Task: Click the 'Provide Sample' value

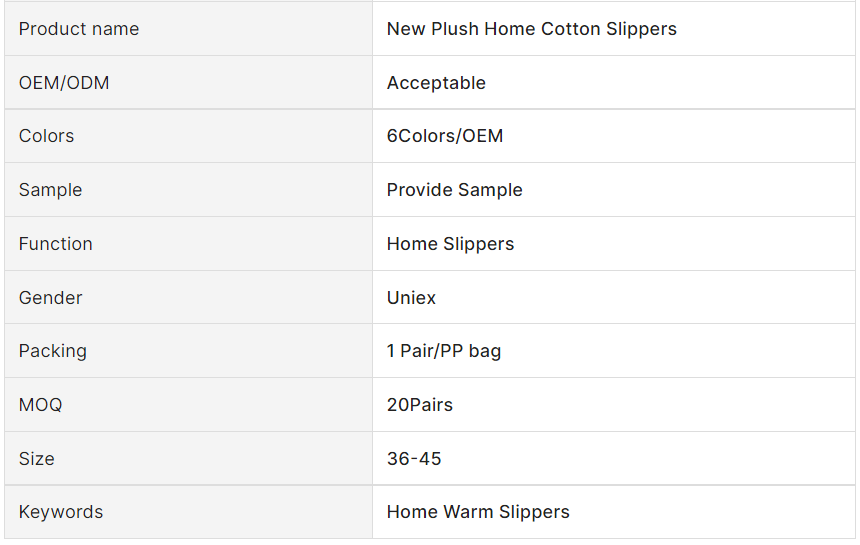Action: (455, 190)
